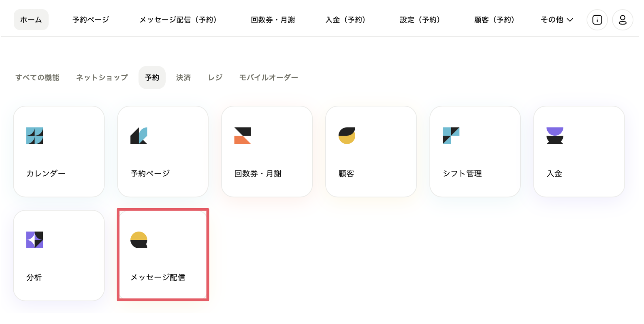Viewport: 644px width, 324px height.
Task: Click the 回数券・月謝 orange icon
Action: [x=243, y=136]
